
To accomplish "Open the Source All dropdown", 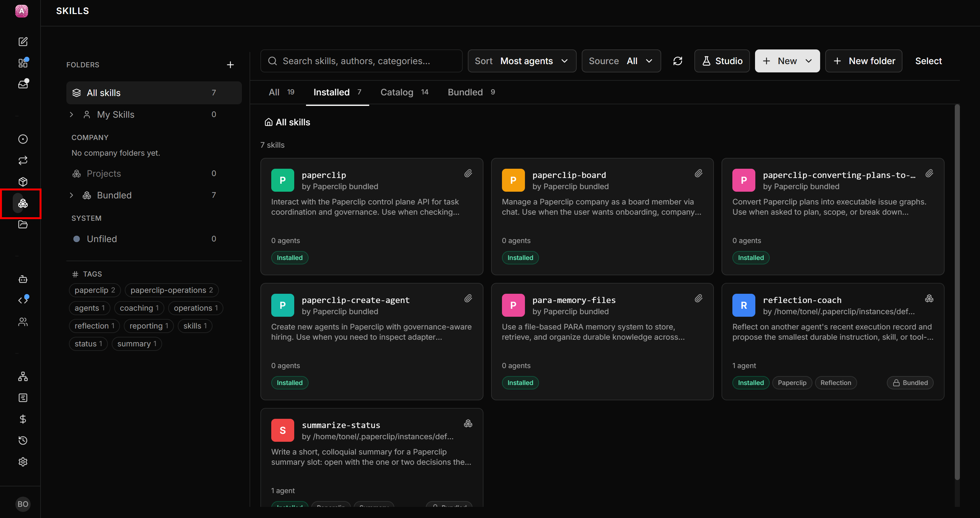I will [621, 61].
